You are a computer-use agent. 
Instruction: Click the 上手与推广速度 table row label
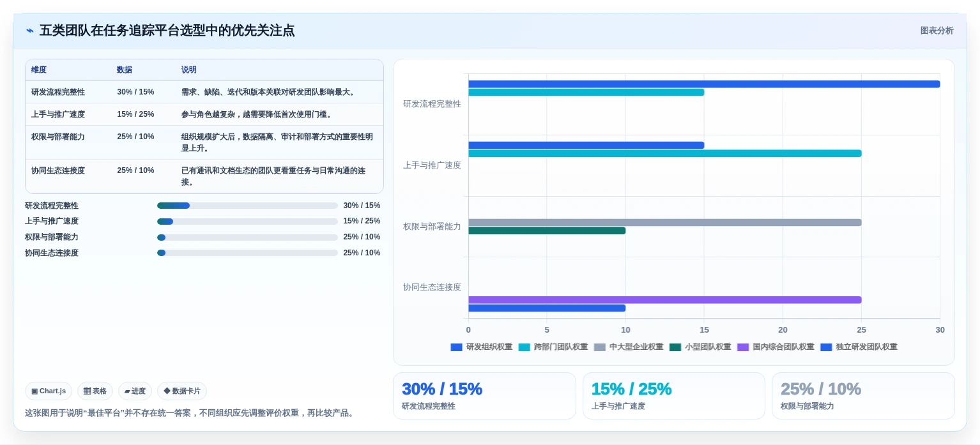tap(58, 114)
